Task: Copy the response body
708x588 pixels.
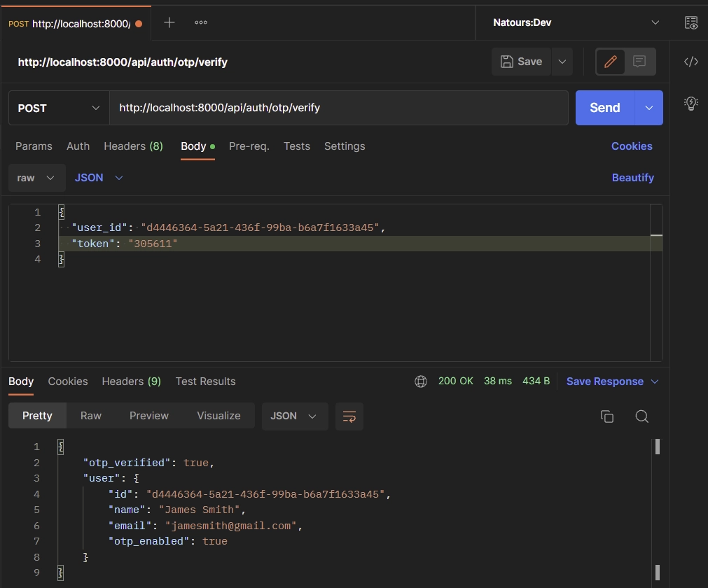Action: coord(606,416)
